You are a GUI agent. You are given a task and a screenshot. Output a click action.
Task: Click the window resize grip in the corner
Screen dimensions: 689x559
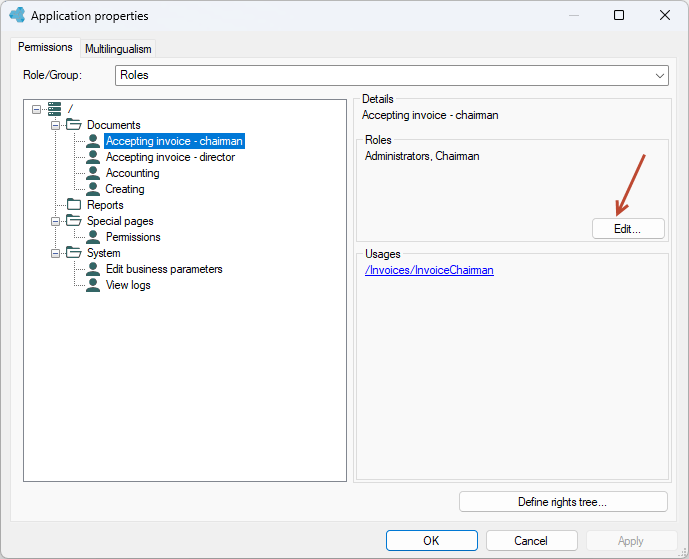tap(684, 553)
